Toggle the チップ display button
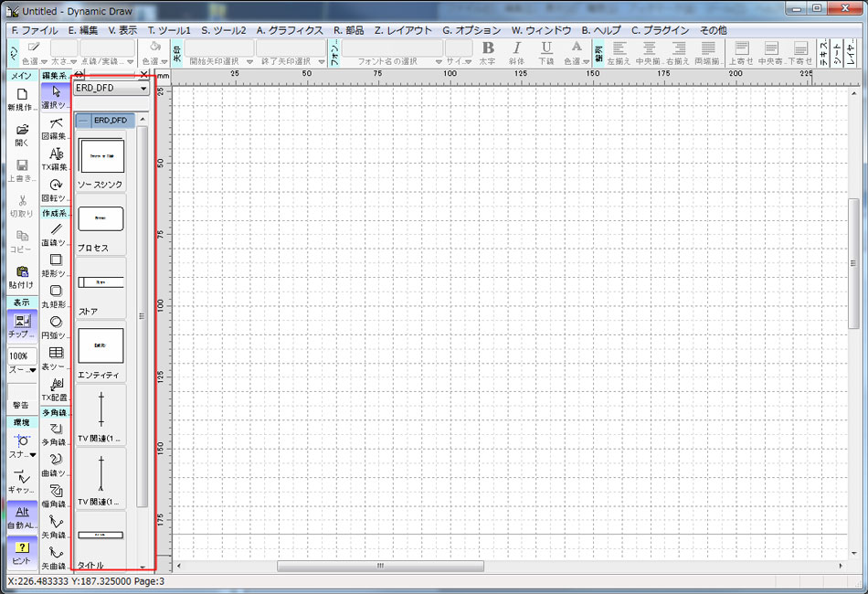868x594 pixels. tap(22, 325)
